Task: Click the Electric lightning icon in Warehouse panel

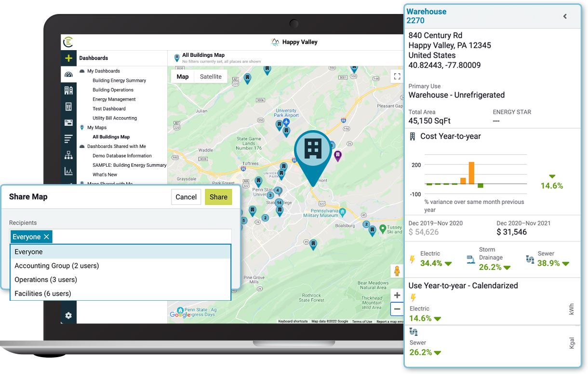Action: pos(413,259)
